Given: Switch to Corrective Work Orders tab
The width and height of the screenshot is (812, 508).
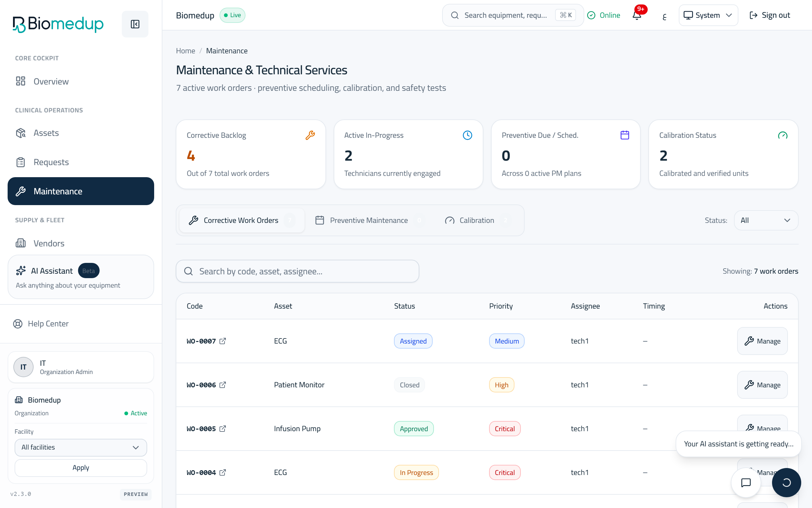Looking at the screenshot, I should click(x=242, y=220).
